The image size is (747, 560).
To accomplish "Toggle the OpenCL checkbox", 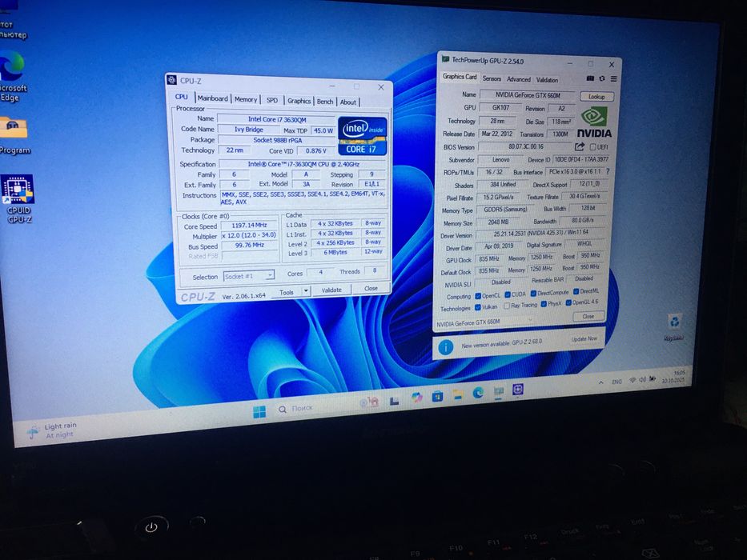I will 478,296.
